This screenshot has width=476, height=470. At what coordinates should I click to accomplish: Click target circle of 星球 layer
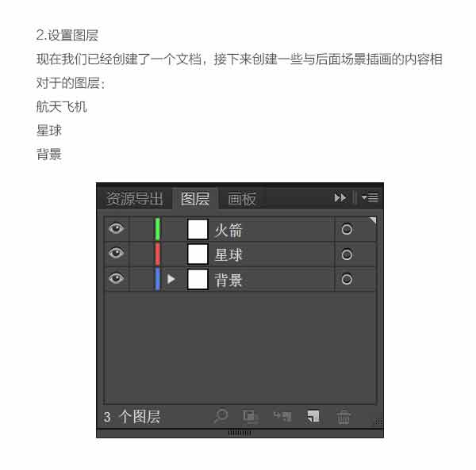[x=347, y=254]
